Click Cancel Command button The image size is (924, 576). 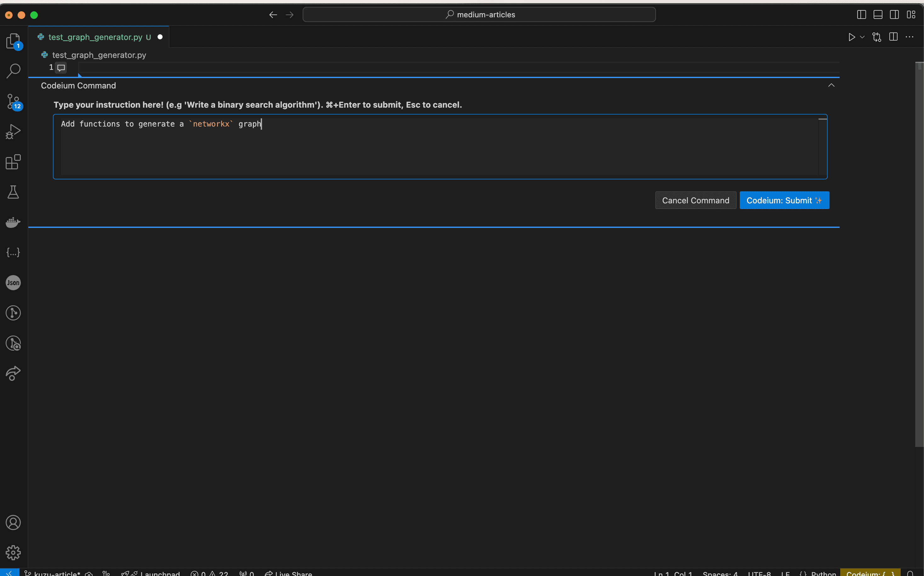[x=696, y=200]
